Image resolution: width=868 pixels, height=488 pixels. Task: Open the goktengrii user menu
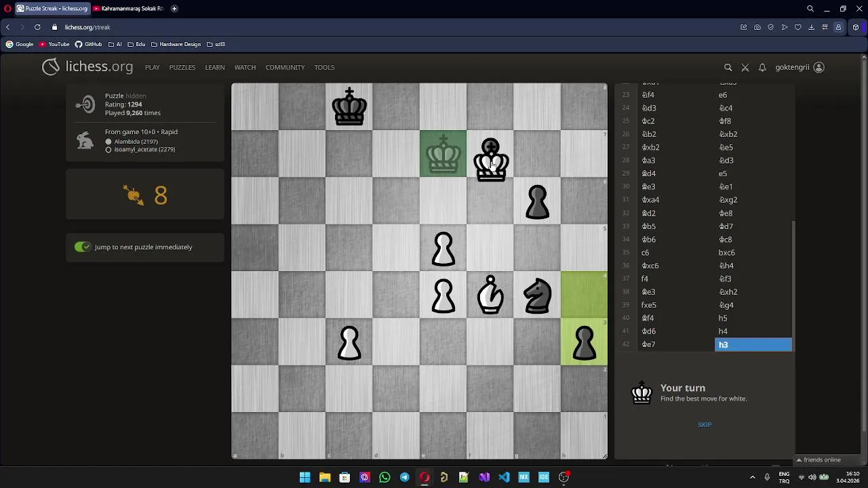[x=800, y=67]
